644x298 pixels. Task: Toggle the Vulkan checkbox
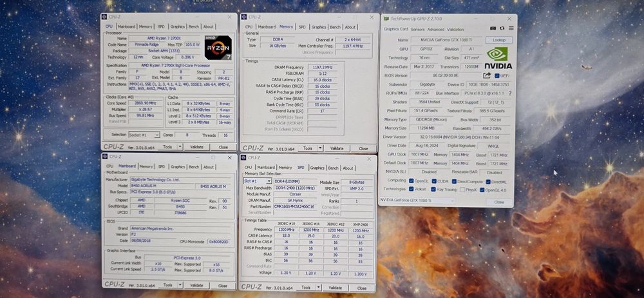(411, 190)
